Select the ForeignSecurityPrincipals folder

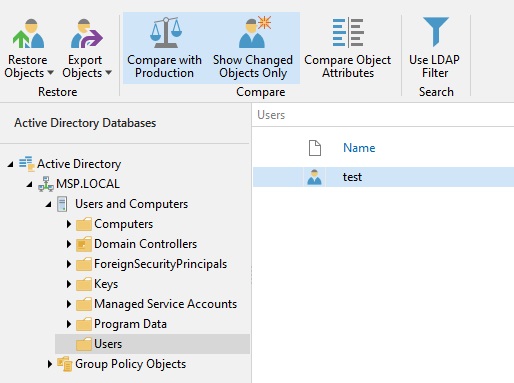[x=160, y=264]
